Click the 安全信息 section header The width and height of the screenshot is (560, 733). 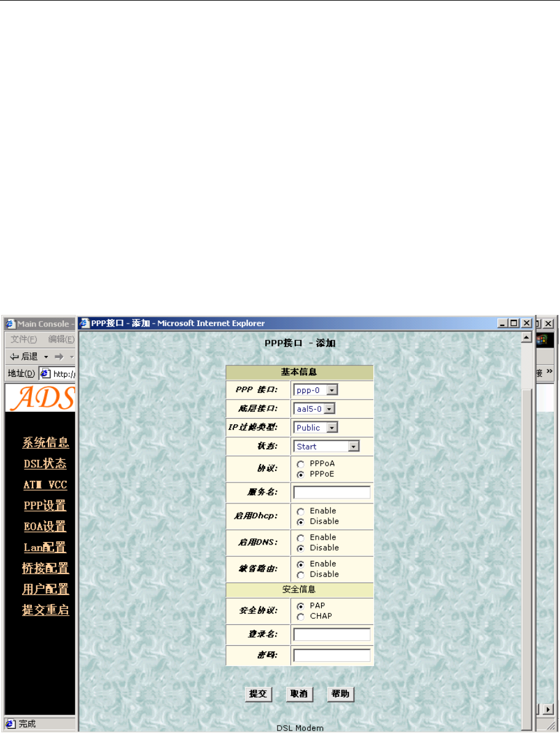[x=299, y=589]
